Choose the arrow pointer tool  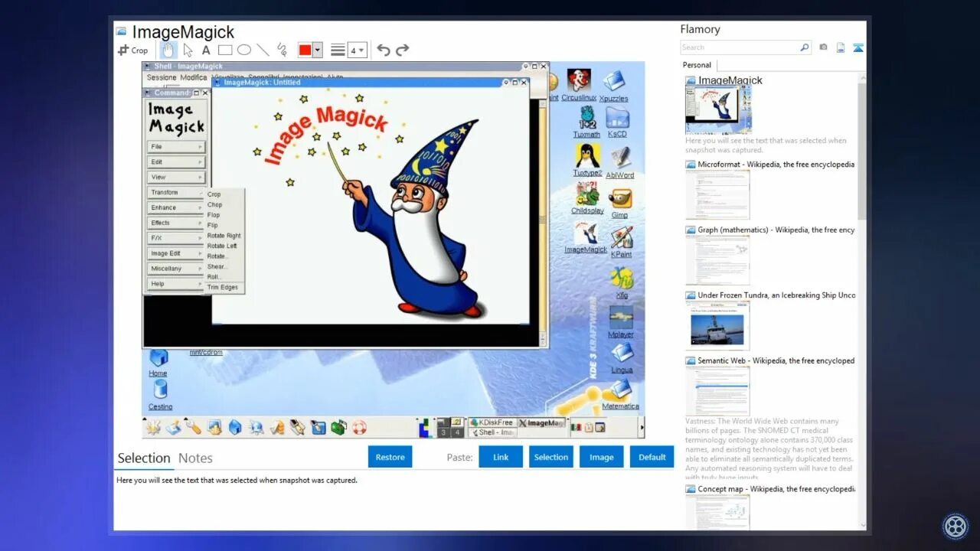tap(188, 51)
